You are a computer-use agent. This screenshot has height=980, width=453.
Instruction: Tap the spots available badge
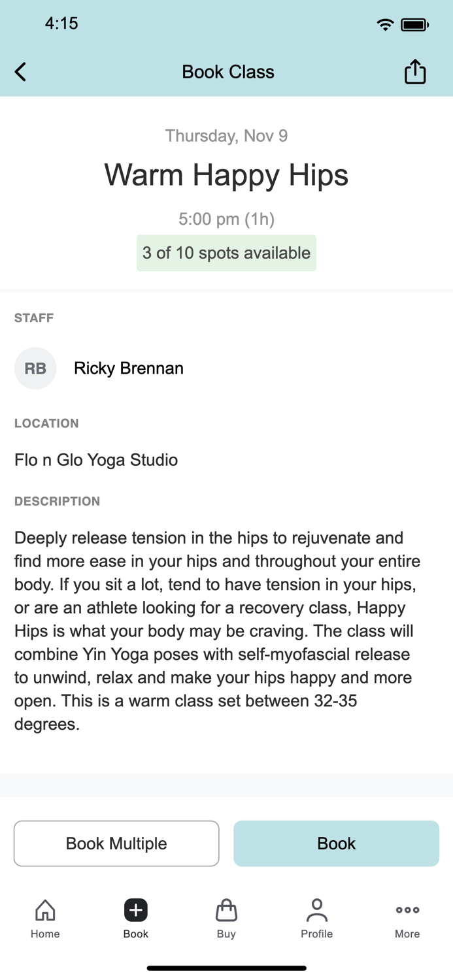(226, 253)
